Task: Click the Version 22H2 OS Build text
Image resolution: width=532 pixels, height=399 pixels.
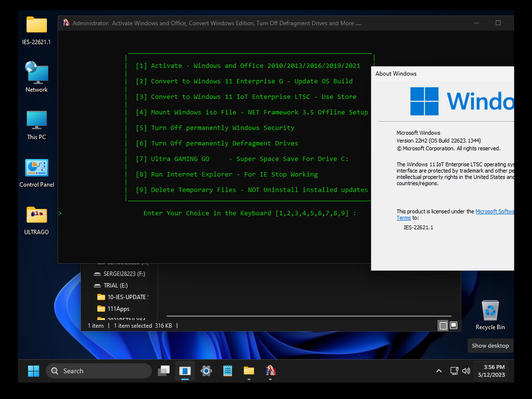Action: 439,141
